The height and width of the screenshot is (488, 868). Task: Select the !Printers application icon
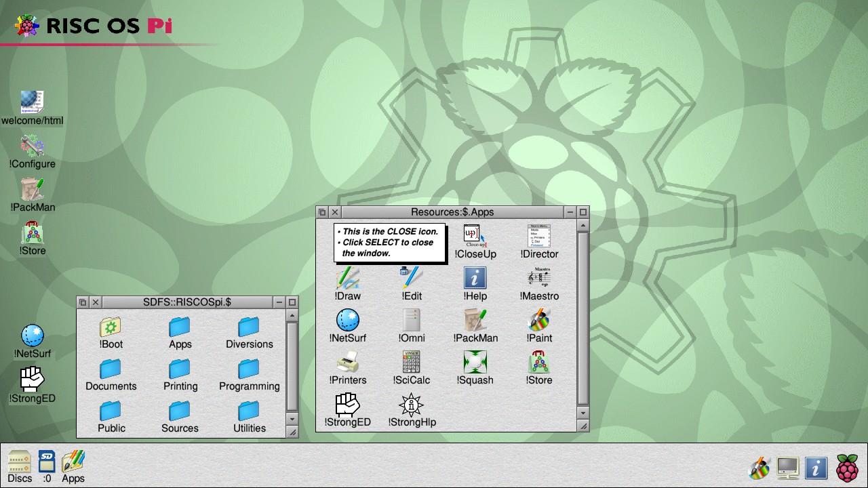347,363
